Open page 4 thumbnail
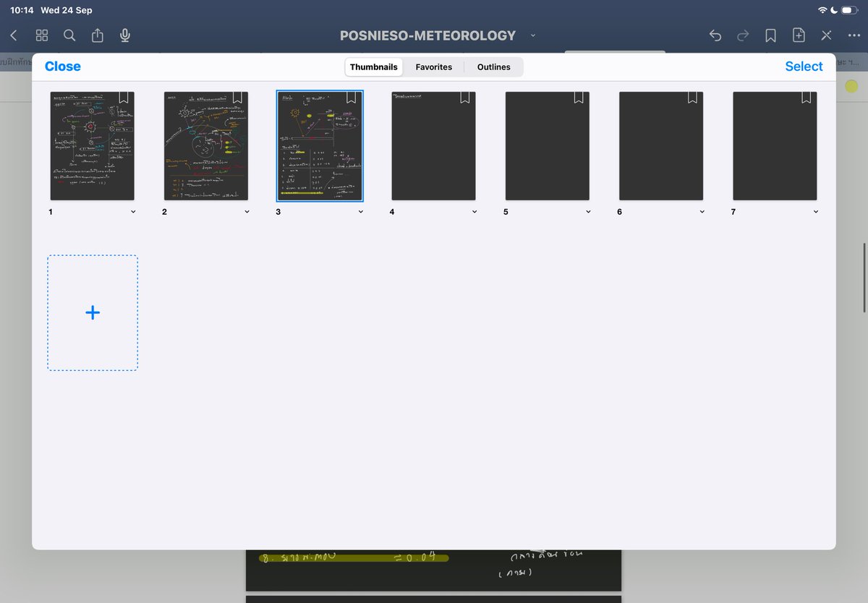Image resolution: width=868 pixels, height=603 pixels. coord(433,146)
